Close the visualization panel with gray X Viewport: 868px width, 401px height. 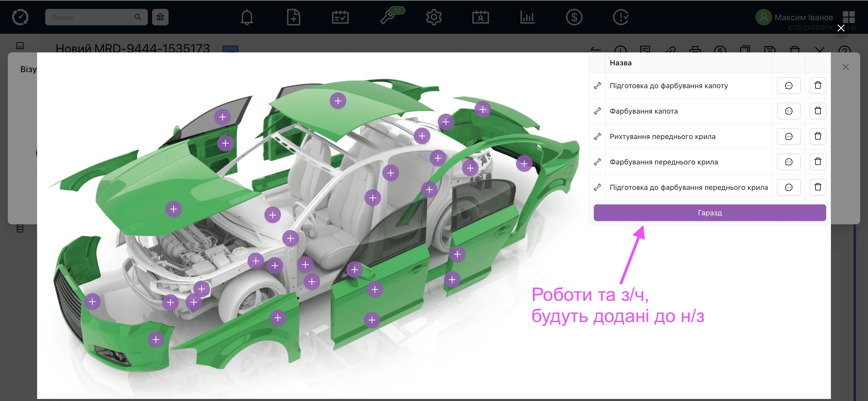(845, 67)
